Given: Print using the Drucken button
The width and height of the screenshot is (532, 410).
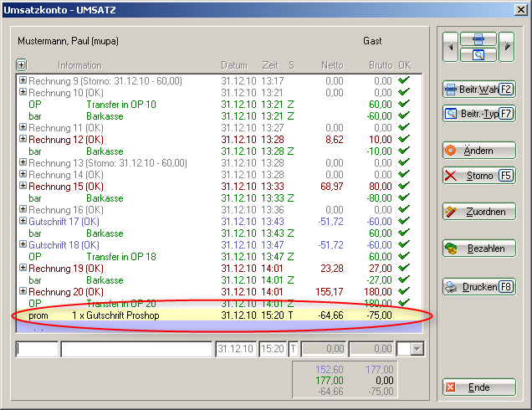Looking at the screenshot, I should (x=478, y=287).
